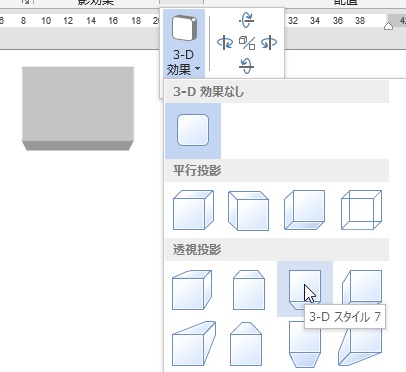
Task: Open the 3-D 効果 dropdown button
Action: point(183,43)
